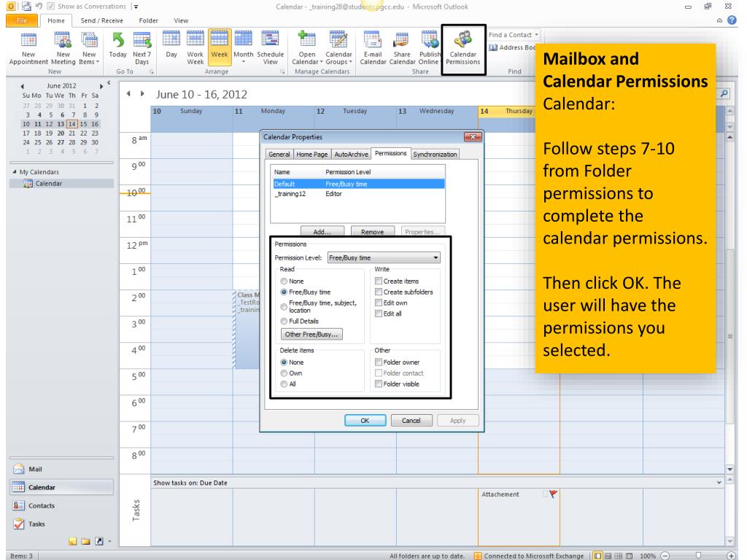Open Contacts in navigation pane
Image resolution: width=747 pixels, height=560 pixels.
[61, 506]
